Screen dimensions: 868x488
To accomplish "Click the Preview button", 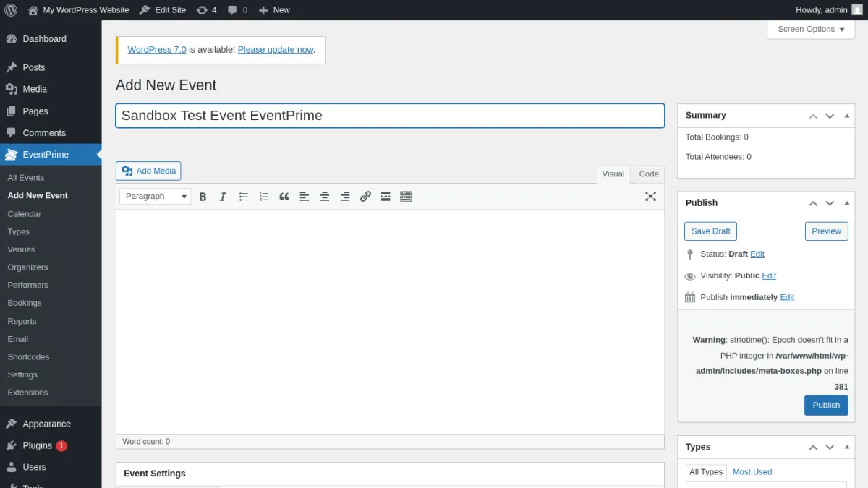I will [x=826, y=231].
